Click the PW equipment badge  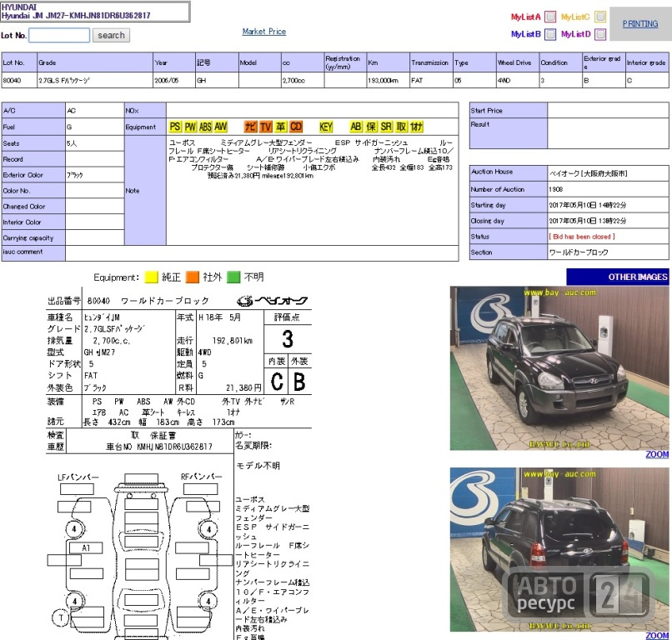click(190, 127)
